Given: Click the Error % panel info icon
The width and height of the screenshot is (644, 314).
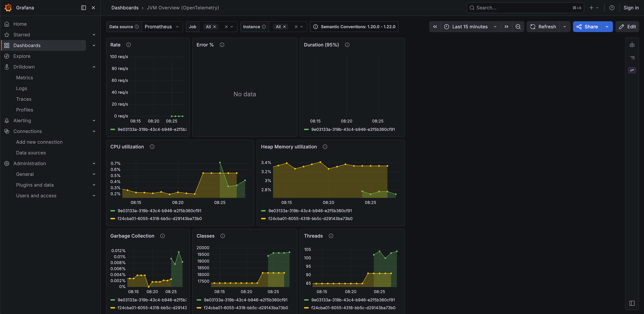Looking at the screenshot, I should pyautogui.click(x=222, y=45).
